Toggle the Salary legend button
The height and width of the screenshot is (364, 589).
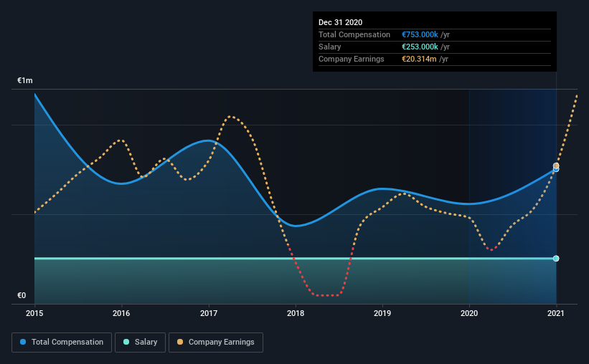click(x=140, y=343)
